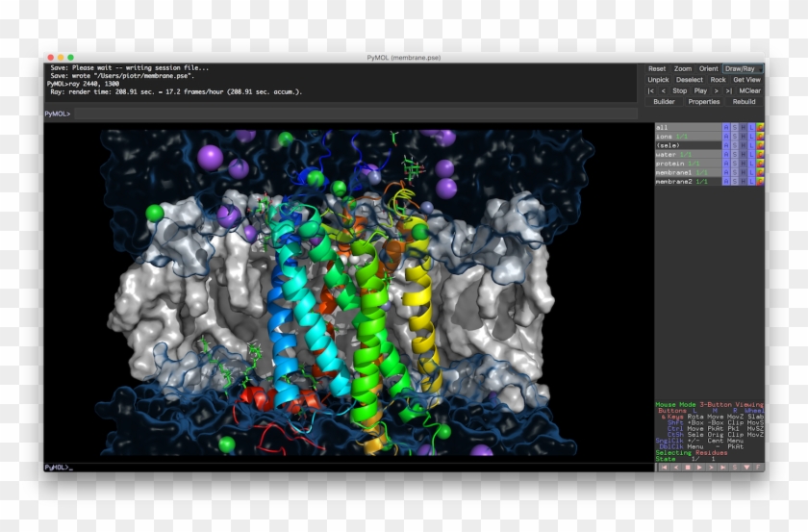Toggle visibility of the ions object

coord(689,136)
